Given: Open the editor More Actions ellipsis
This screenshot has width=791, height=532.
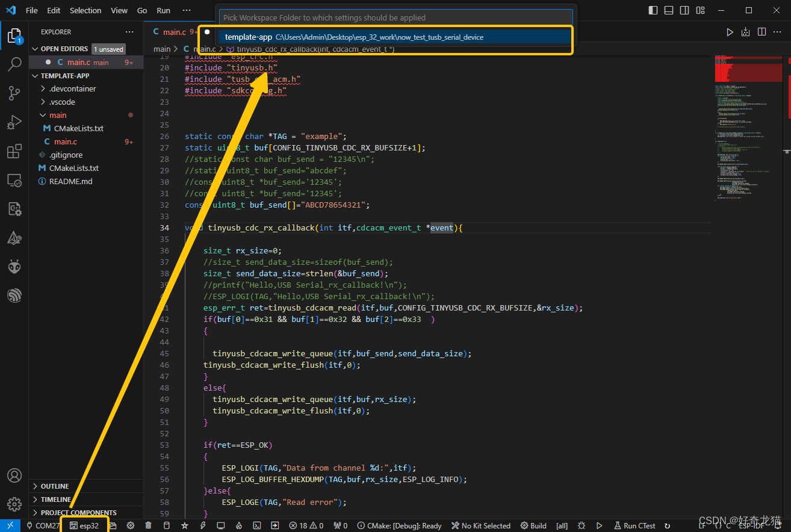Looking at the screenshot, I should pyautogui.click(x=777, y=32).
